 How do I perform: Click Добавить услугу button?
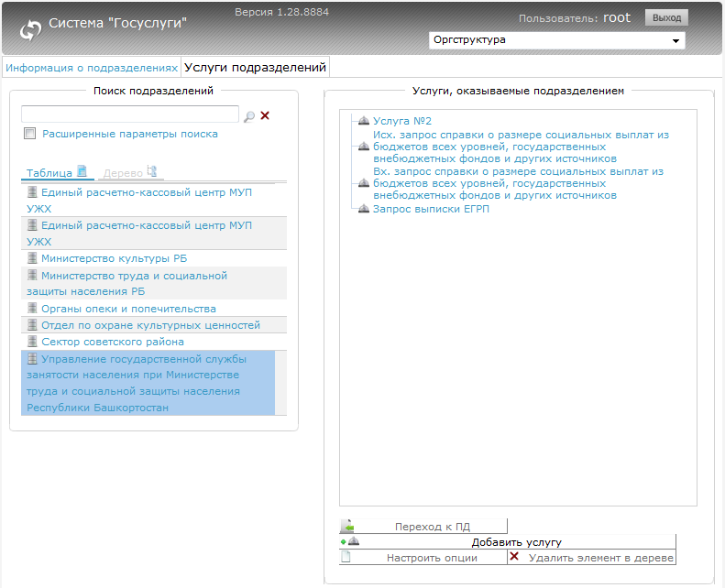point(507,542)
